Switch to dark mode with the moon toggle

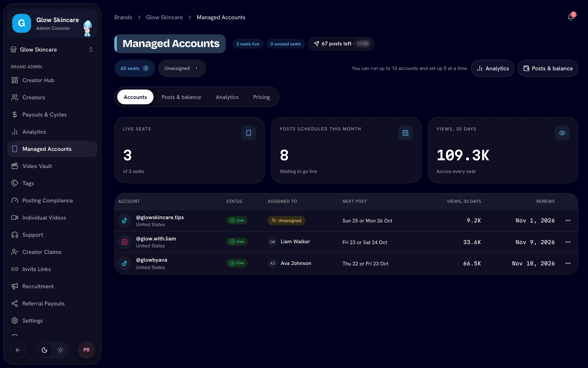coord(45,350)
